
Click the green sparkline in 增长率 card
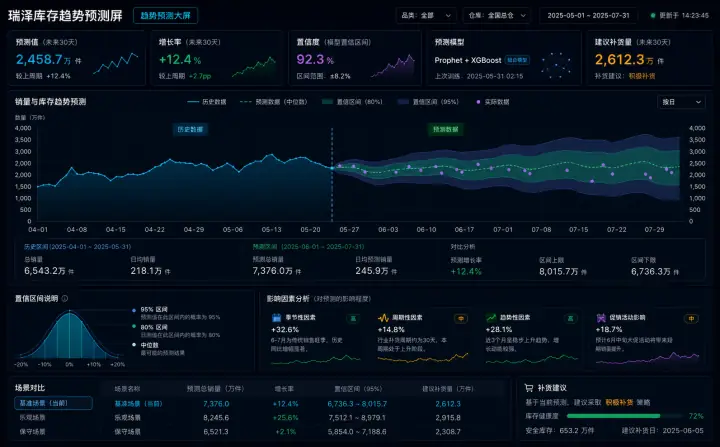[x=254, y=67]
